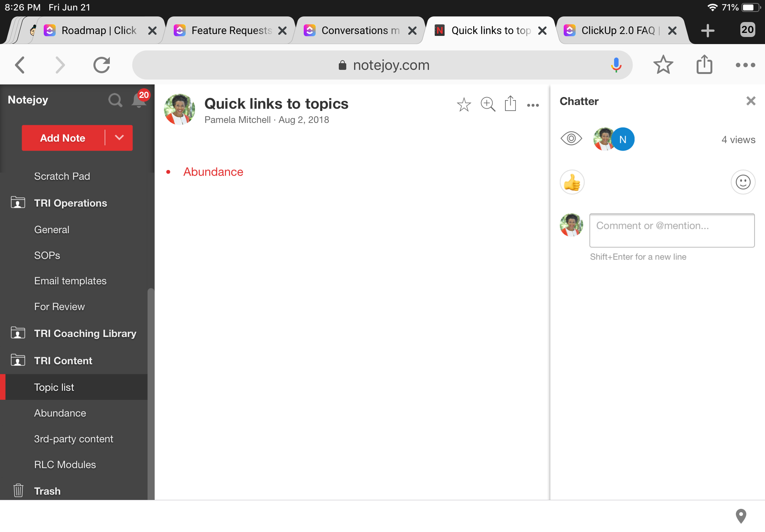Close the Feature Requests tab
The width and height of the screenshot is (765, 532).
[282, 31]
